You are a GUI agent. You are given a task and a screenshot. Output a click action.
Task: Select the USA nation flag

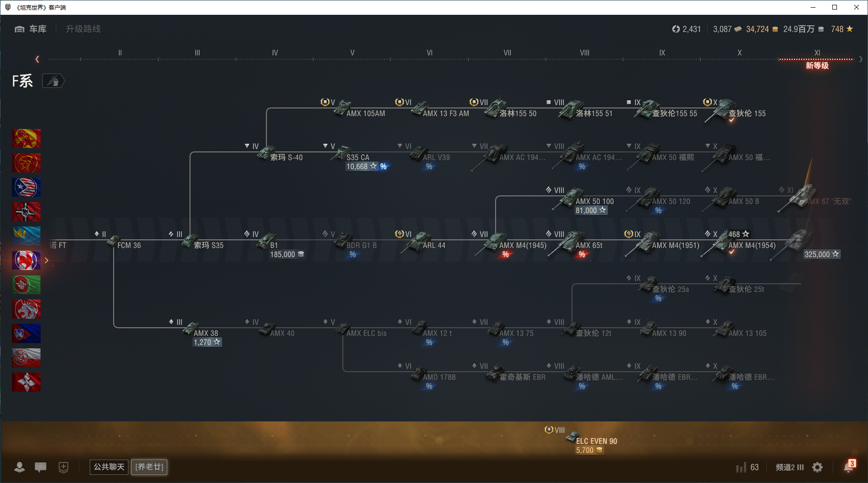26,187
